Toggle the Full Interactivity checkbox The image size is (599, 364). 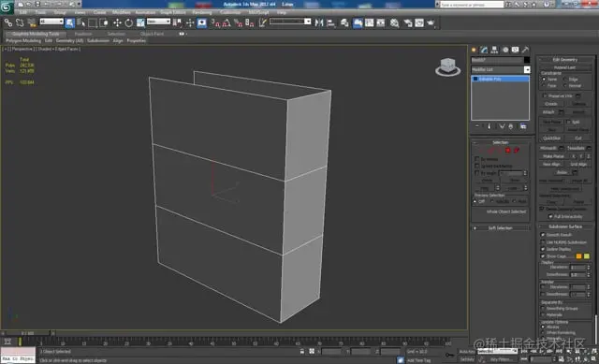[x=550, y=216]
